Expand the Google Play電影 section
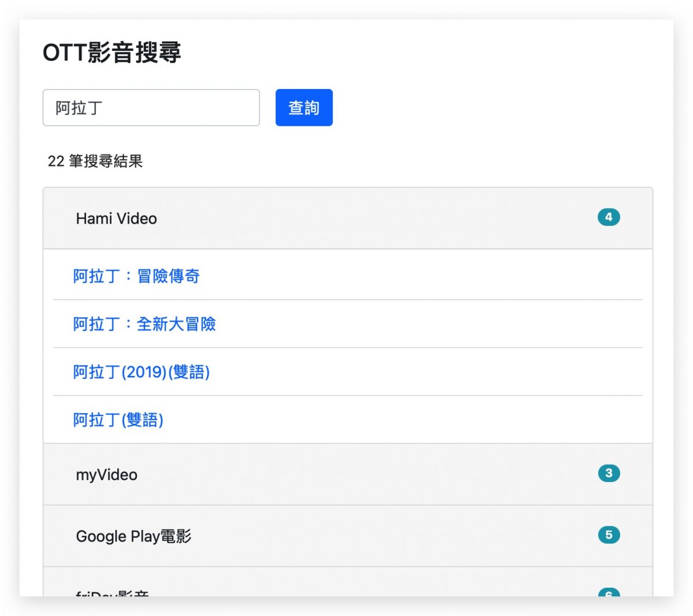This screenshot has height=616, width=693. [x=348, y=536]
